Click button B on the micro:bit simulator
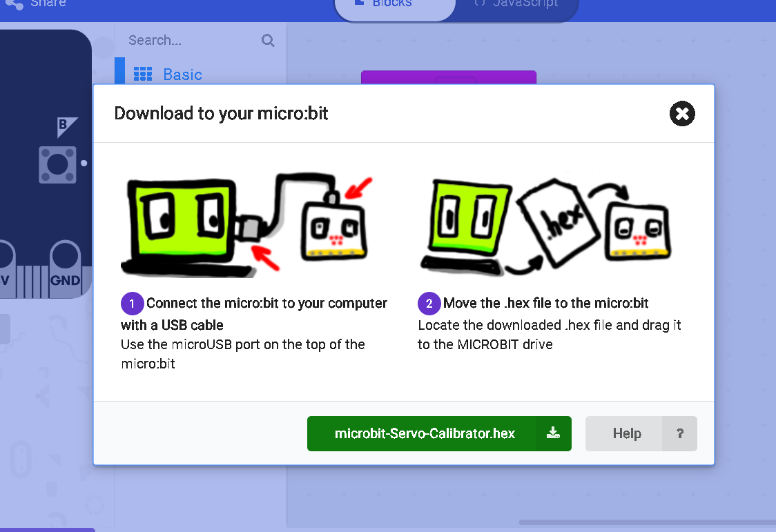Viewport: 776px width, 532px height. coord(58,165)
